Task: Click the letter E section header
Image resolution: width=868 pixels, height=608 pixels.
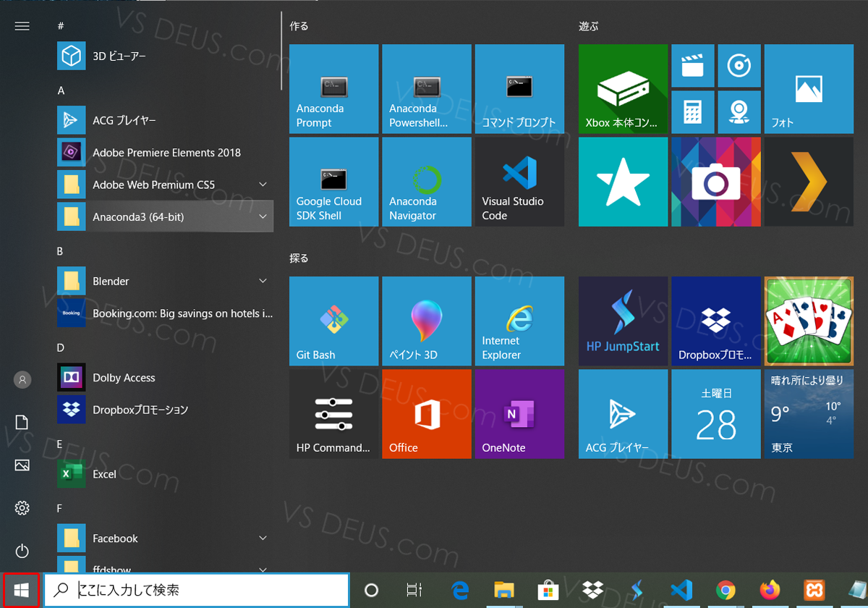Action: click(60, 444)
